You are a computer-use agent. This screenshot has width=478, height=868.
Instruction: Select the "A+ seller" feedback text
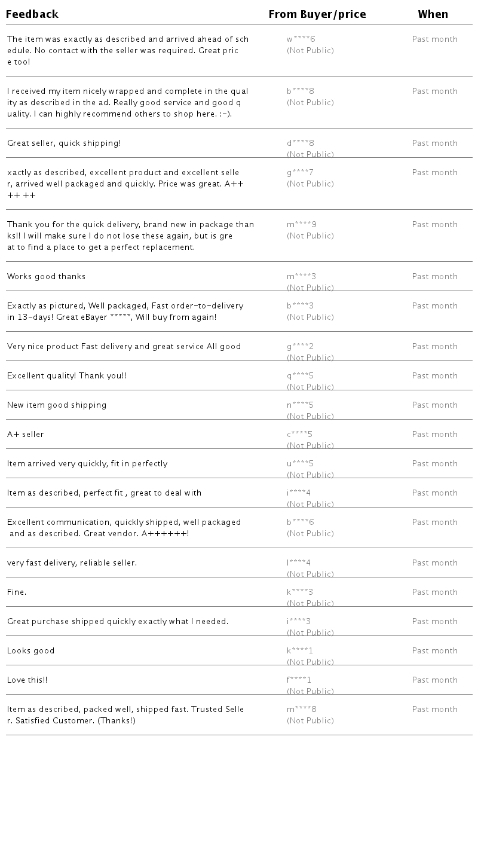26,435
